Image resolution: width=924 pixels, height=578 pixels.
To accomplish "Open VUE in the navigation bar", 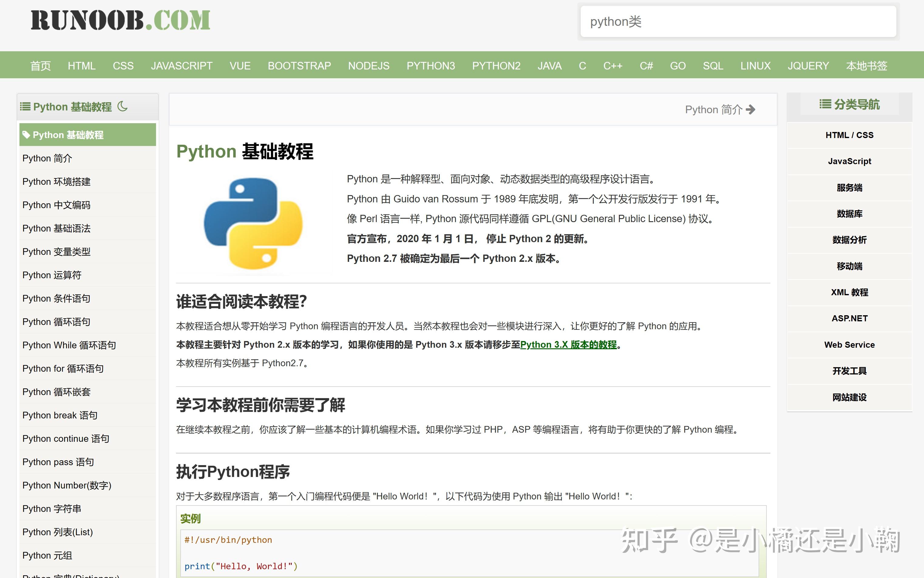I will click(x=240, y=66).
